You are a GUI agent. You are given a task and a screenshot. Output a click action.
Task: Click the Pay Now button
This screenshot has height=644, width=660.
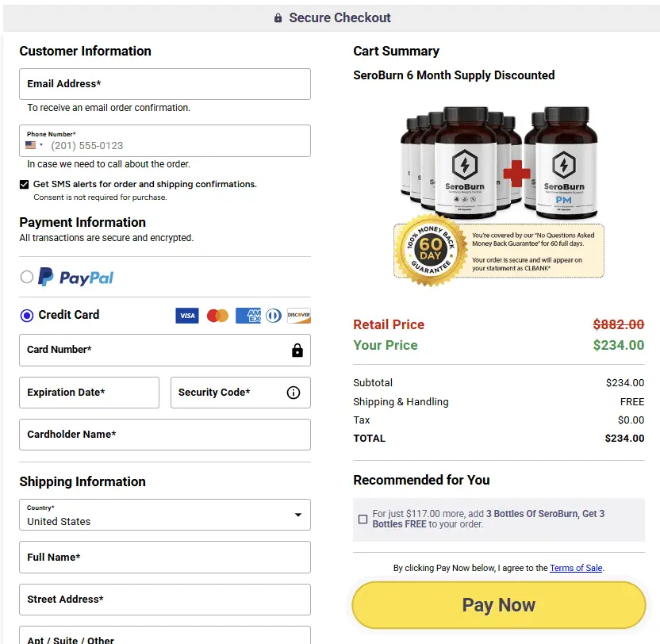498,604
